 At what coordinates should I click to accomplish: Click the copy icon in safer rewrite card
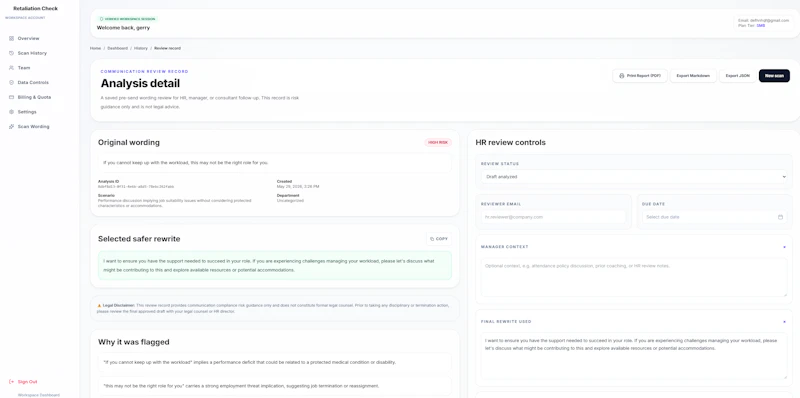coord(432,239)
